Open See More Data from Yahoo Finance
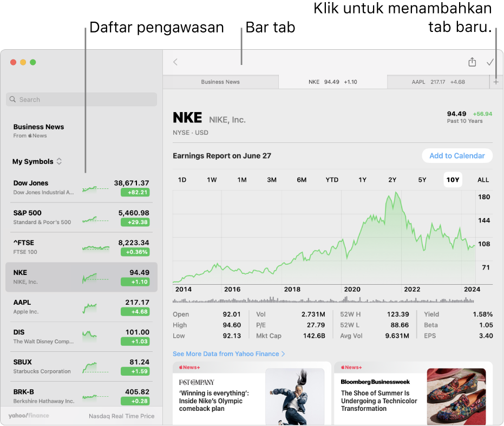The width and height of the screenshot is (504, 426). point(229,353)
